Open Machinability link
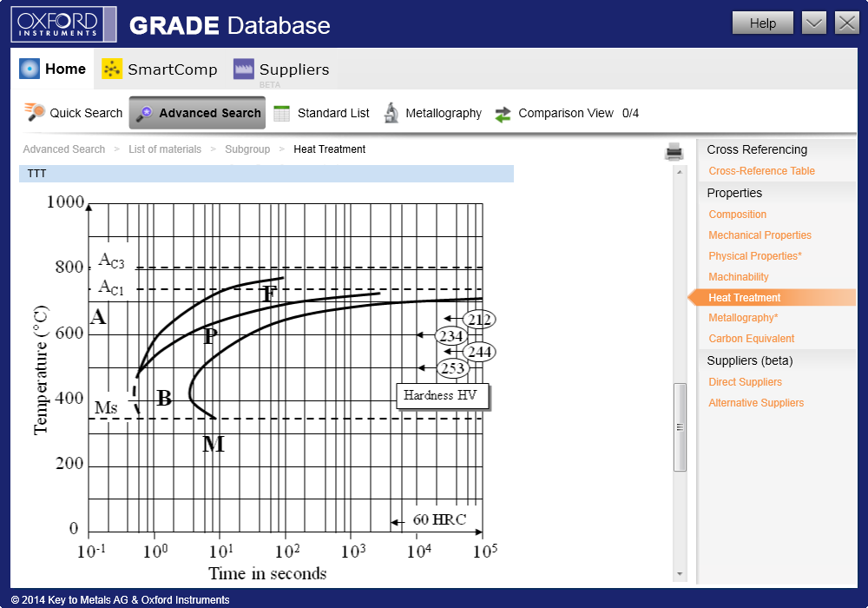 [x=739, y=277]
